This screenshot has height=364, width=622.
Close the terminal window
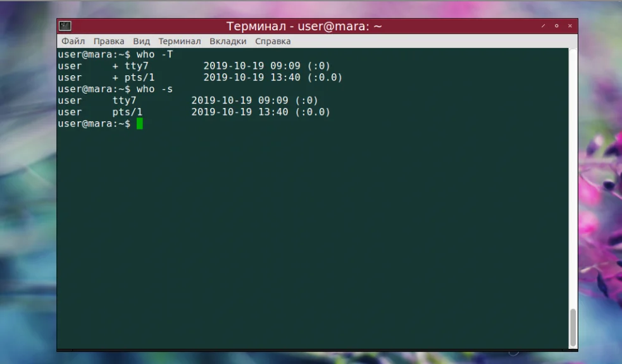[570, 26]
